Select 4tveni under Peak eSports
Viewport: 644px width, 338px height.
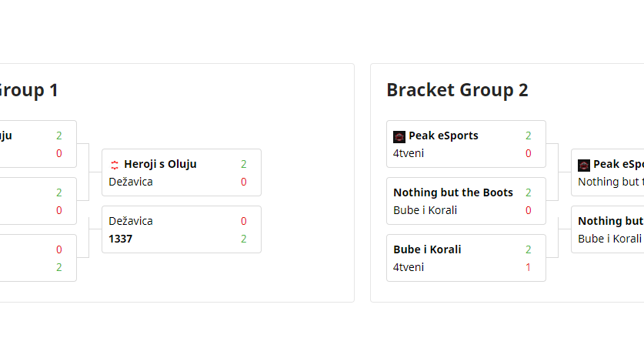click(409, 153)
